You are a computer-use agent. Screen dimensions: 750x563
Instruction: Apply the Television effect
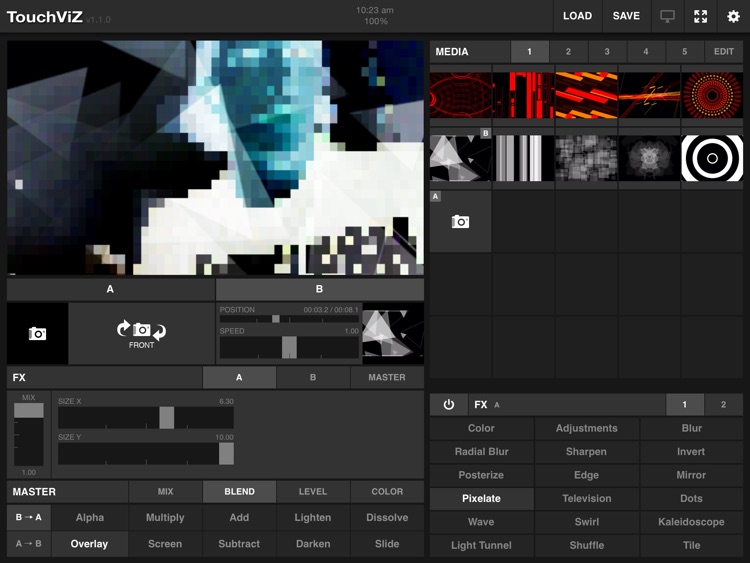point(586,498)
